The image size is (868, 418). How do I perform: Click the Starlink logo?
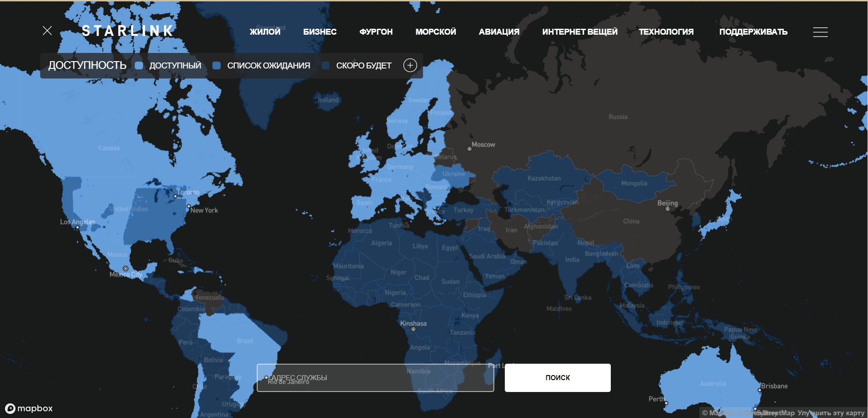pos(127,31)
